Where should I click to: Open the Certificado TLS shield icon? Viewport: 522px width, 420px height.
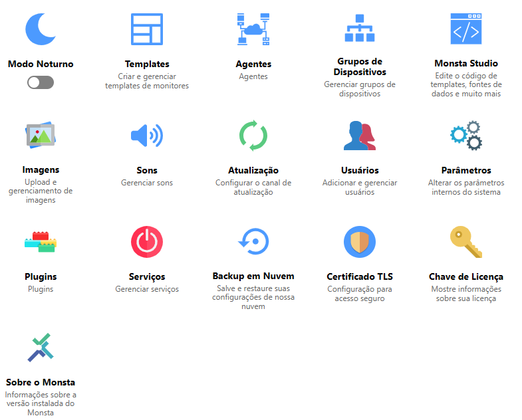pyautogui.click(x=360, y=242)
